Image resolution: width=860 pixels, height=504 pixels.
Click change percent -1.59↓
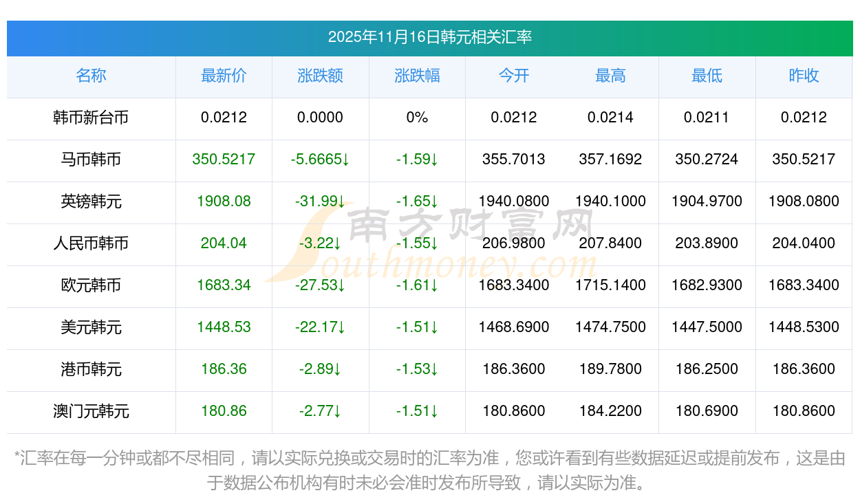point(417,160)
